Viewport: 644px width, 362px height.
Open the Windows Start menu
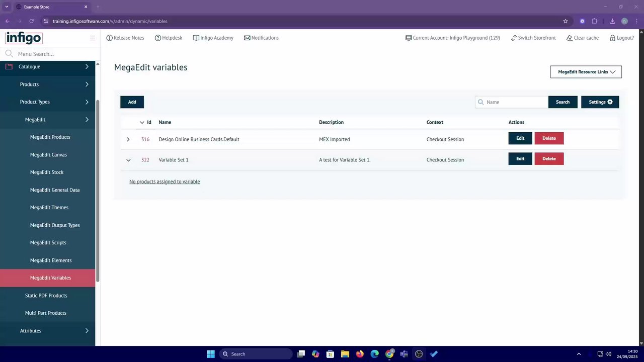(x=211, y=354)
